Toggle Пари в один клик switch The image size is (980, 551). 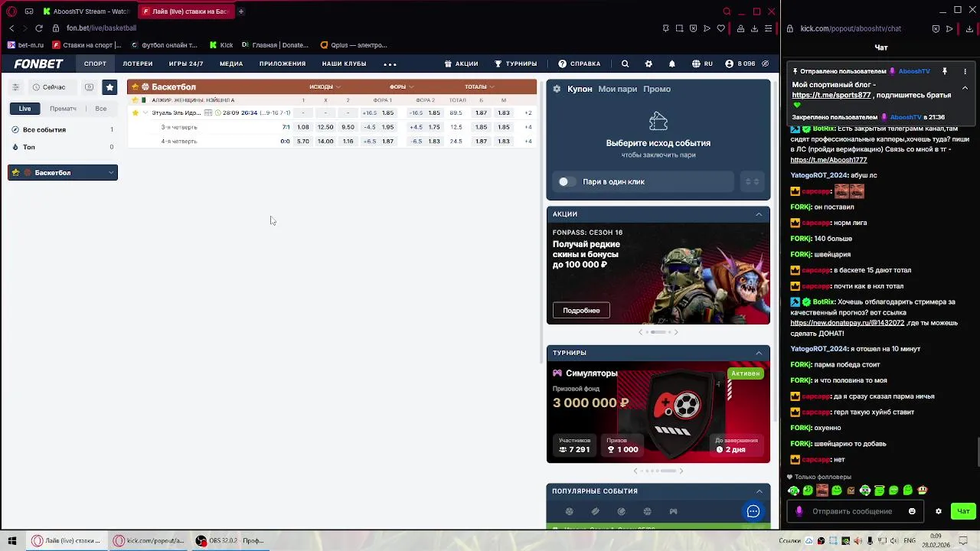coord(567,182)
